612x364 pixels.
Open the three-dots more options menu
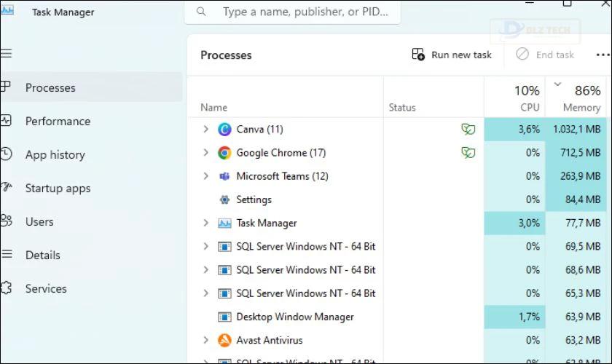[603, 55]
